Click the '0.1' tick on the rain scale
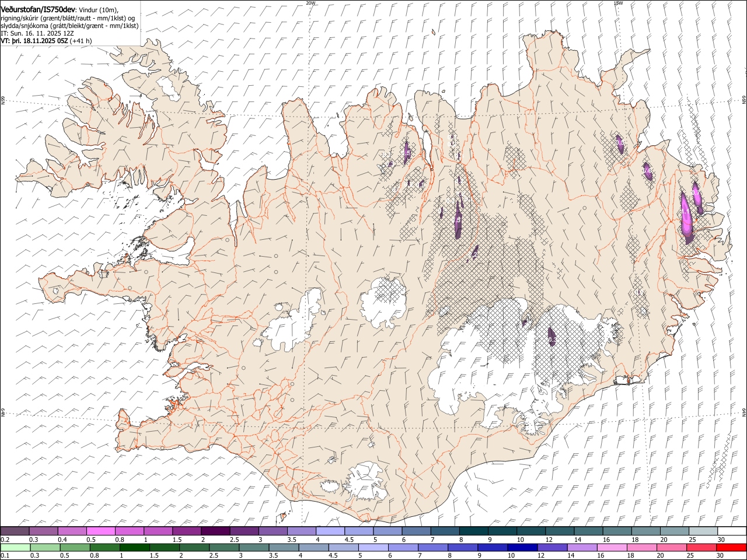The width and height of the screenshot is (747, 560). click(5, 555)
